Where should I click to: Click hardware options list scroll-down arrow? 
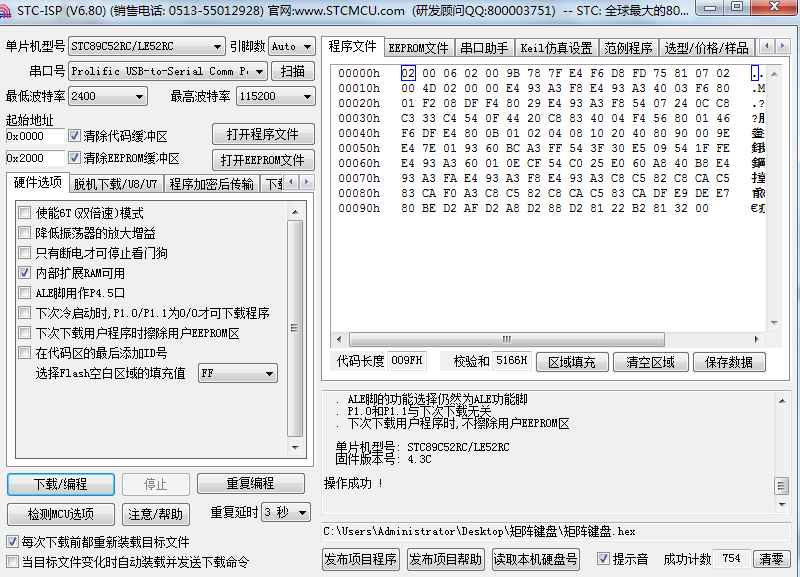click(295, 447)
